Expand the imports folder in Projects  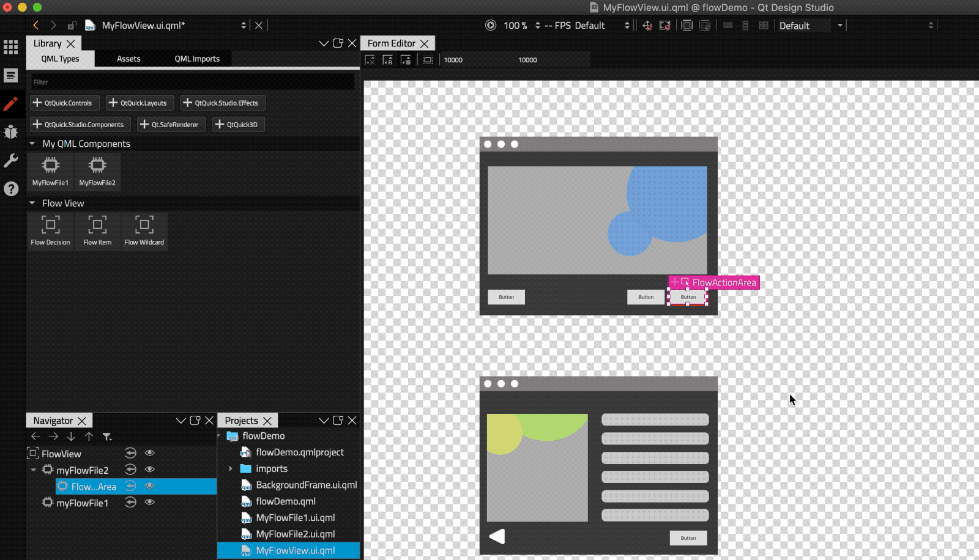pos(231,468)
